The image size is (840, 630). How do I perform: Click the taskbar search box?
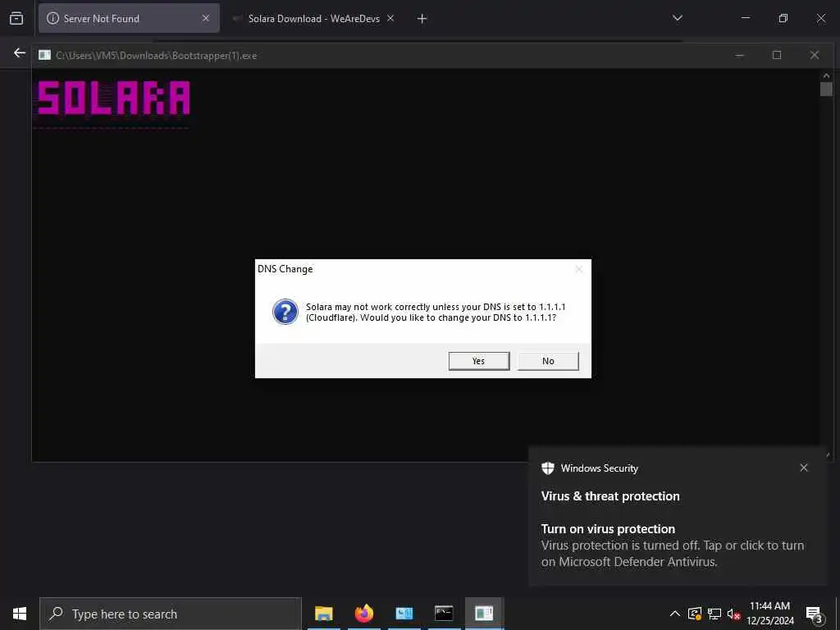click(x=171, y=614)
